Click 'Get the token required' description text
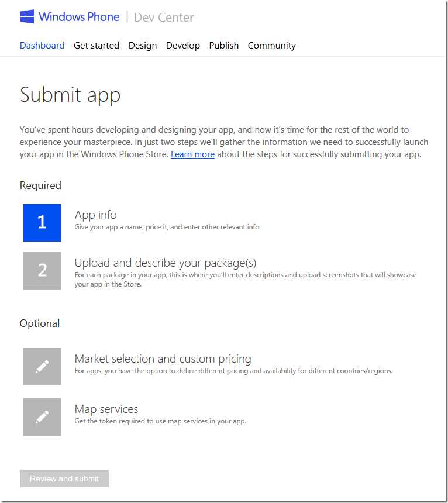Viewport: 448px width, 503px height. coord(160,421)
